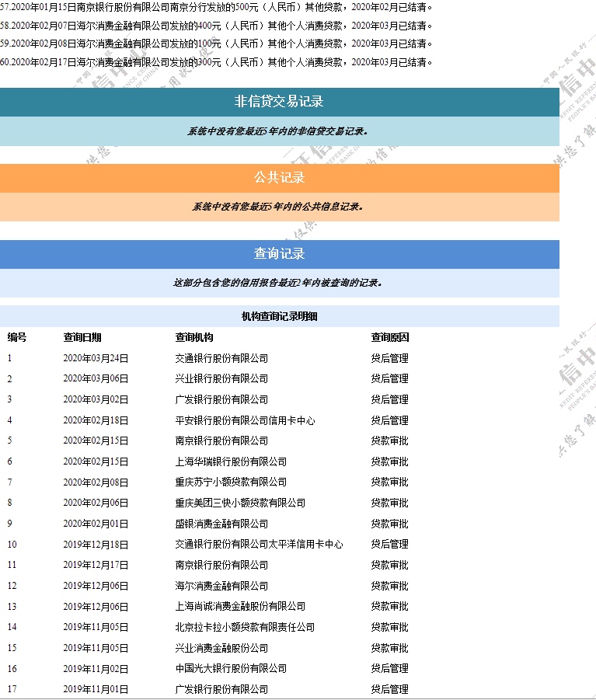596x700 pixels.
Task: Click 盛银消费金融有限公司
Action: (x=221, y=524)
